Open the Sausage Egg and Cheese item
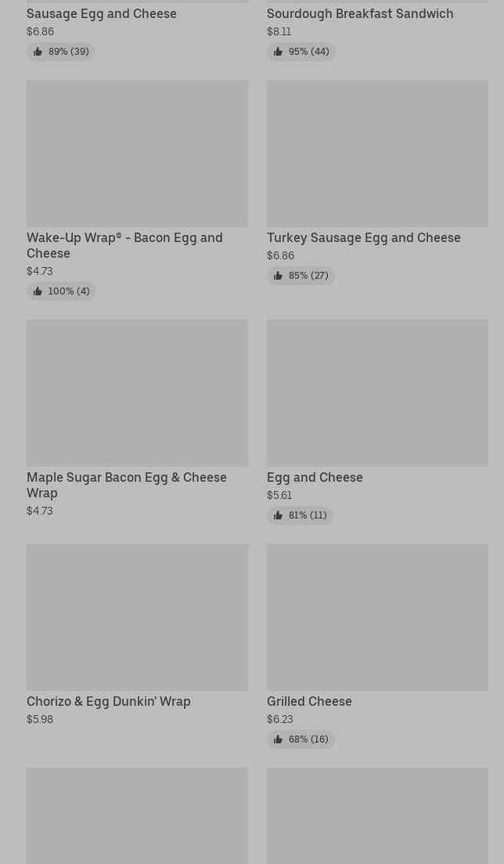The image size is (504, 864). point(102,13)
